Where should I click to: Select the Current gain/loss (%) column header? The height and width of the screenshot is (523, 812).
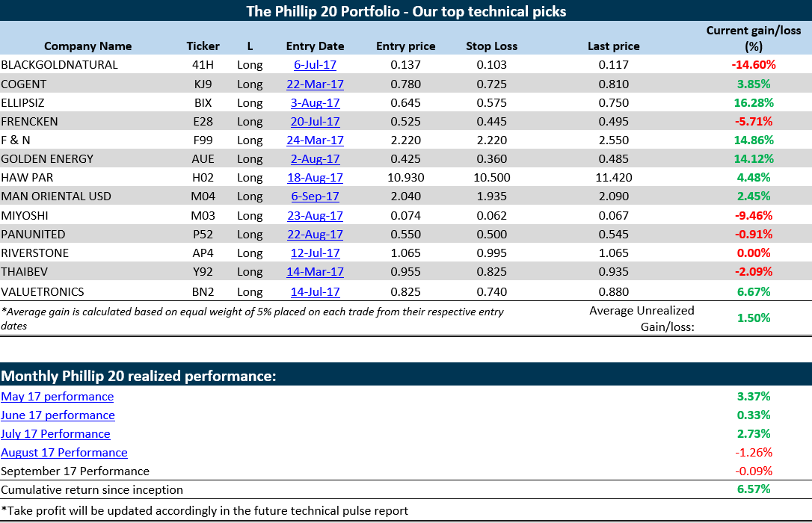(754, 38)
